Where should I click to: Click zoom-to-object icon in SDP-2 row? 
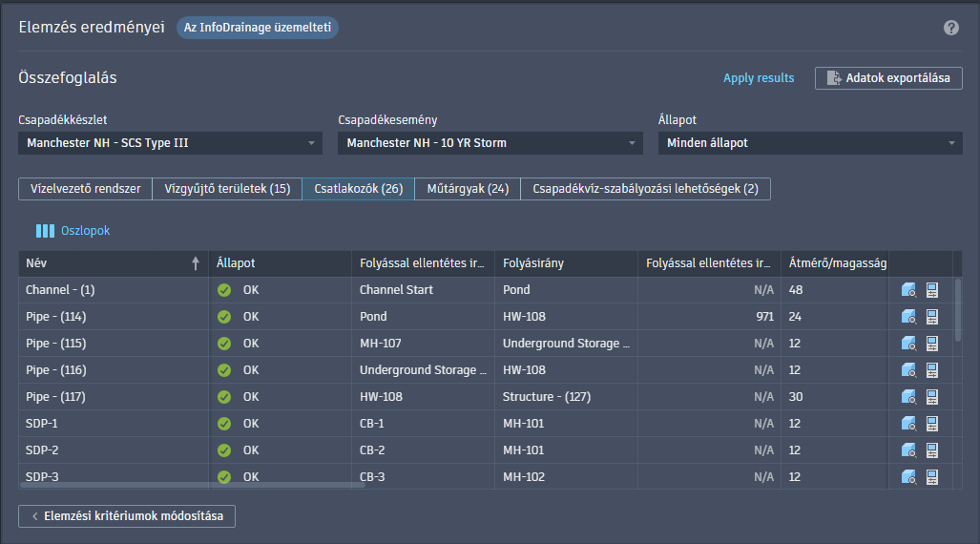pyautogui.click(x=908, y=450)
